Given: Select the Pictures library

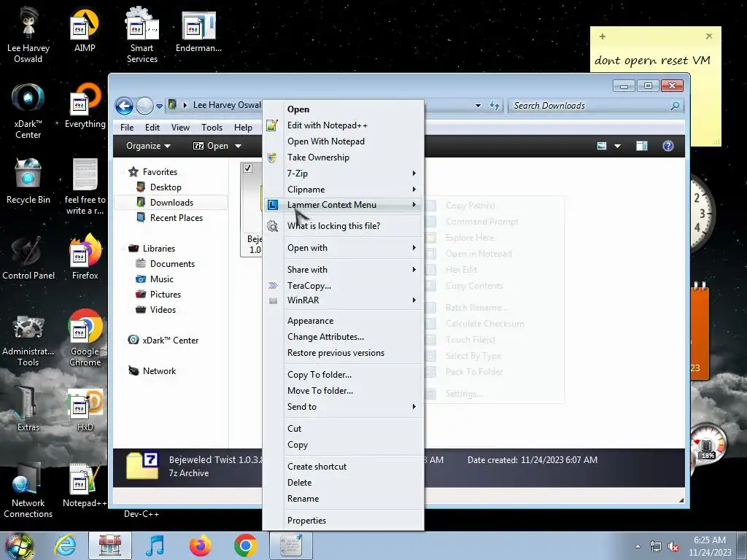Looking at the screenshot, I should 165,295.
